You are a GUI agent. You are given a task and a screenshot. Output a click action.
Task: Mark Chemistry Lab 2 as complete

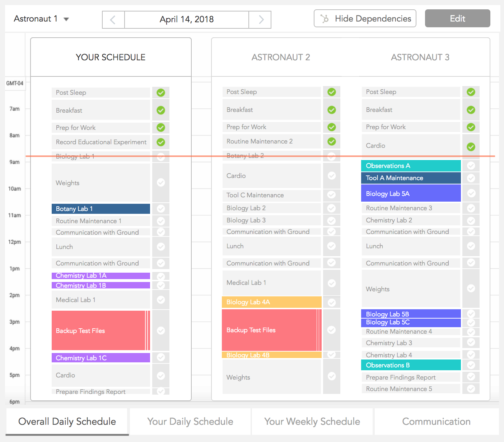click(x=471, y=220)
